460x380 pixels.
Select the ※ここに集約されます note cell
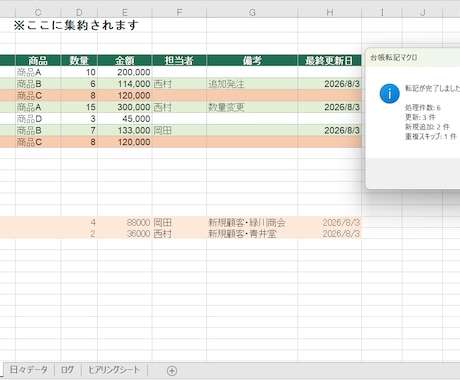coord(76,25)
